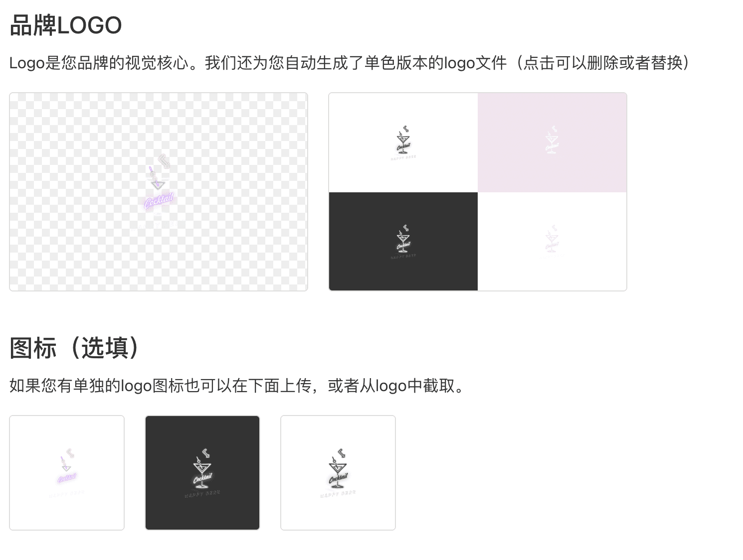Screen dimensions: 743x560
Task: Click the martini glass in dark icon tile
Action: pyautogui.click(x=202, y=466)
